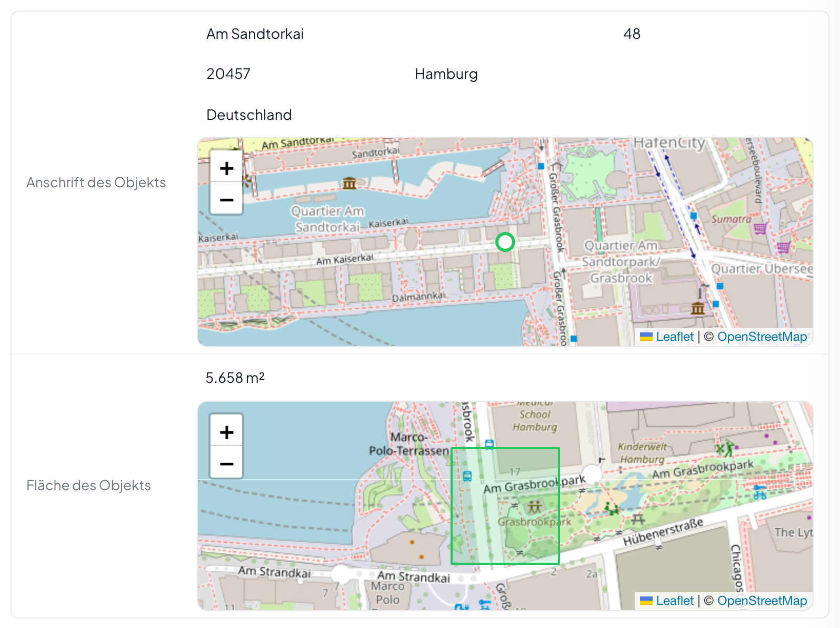Screen dimensions: 840x628
Task: Open Leaflet link in the area map
Action: [x=675, y=601]
